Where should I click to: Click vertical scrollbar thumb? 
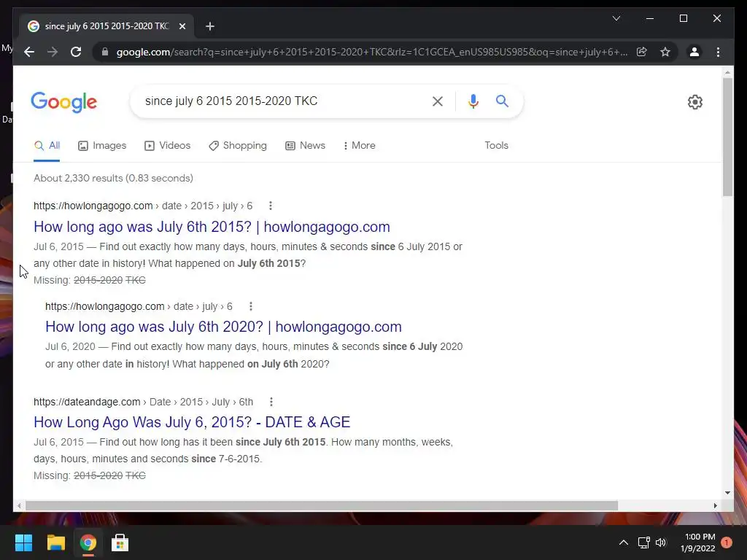tap(727, 136)
